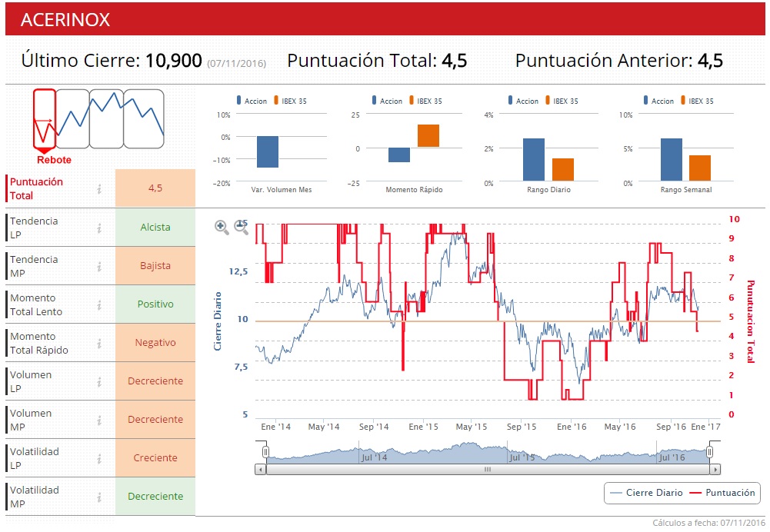
Task: Click the Cálculos a fecha footer text
Action: (708, 523)
